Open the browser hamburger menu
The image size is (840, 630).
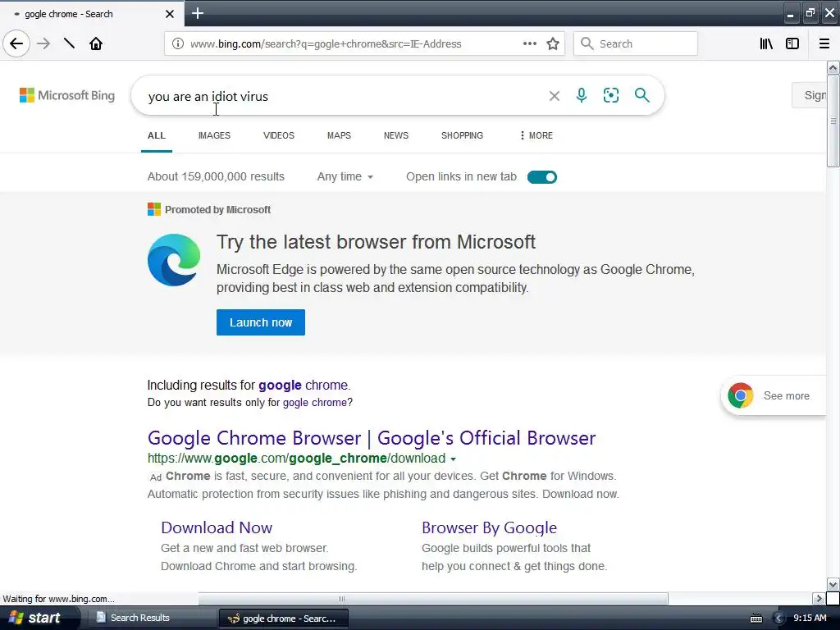(824, 43)
